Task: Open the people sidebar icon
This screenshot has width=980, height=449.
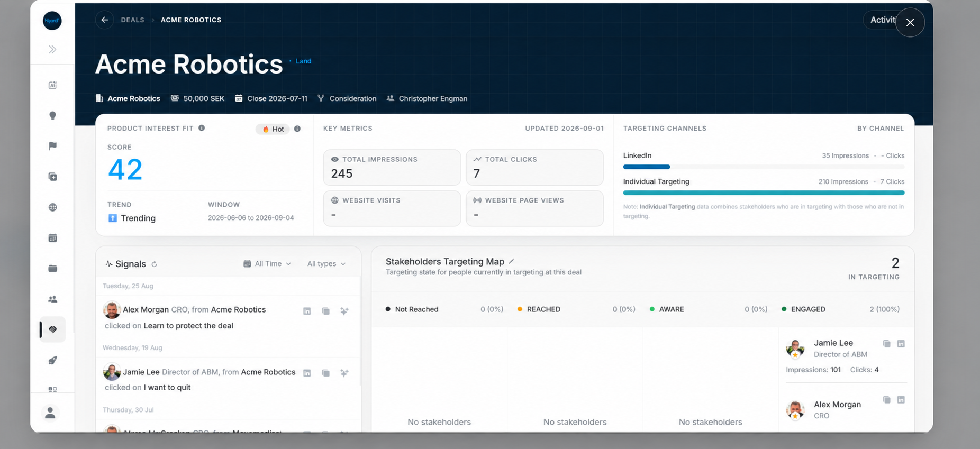Action: tap(52, 299)
